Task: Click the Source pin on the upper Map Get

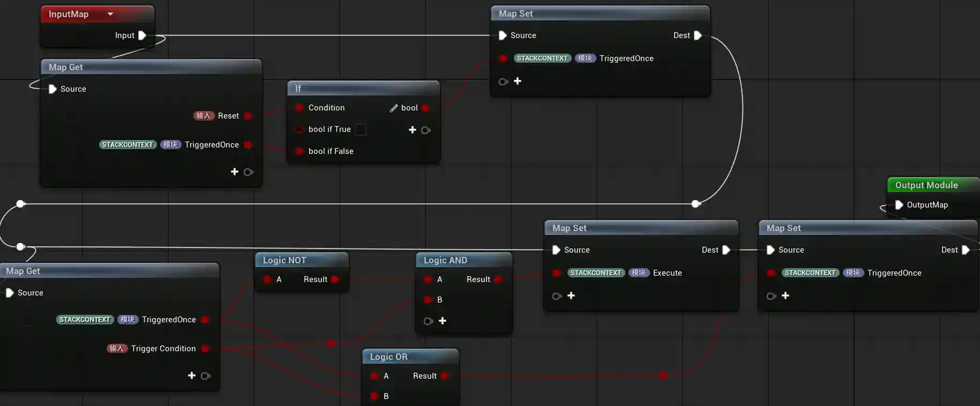Action: coord(53,89)
